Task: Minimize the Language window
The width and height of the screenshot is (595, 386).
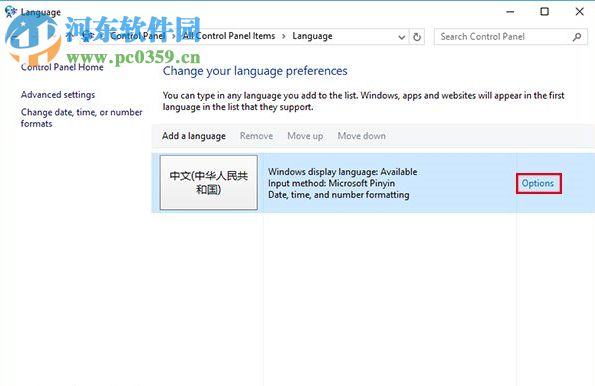Action: pos(510,12)
